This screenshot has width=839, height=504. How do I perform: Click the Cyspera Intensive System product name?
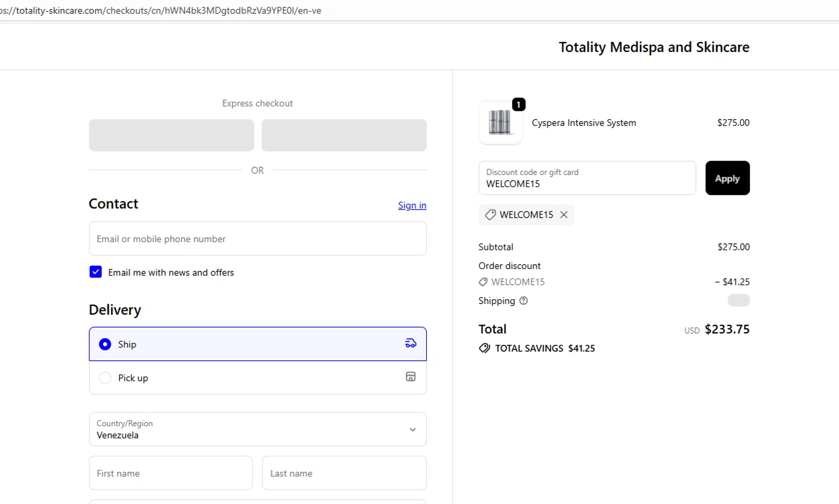click(584, 123)
